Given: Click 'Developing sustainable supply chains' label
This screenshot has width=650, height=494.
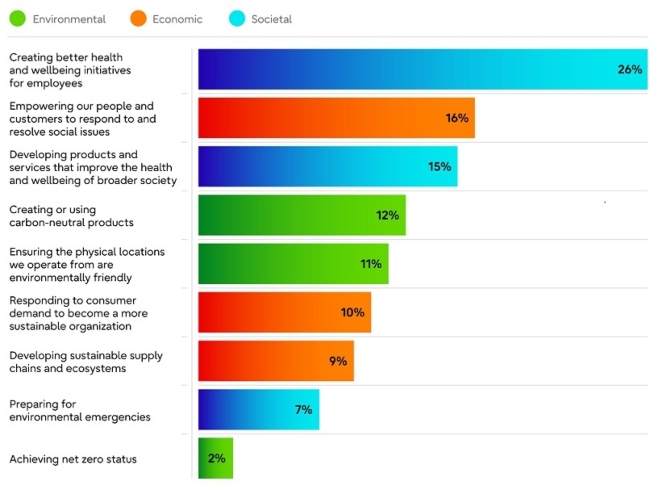Looking at the screenshot, I should [86, 362].
